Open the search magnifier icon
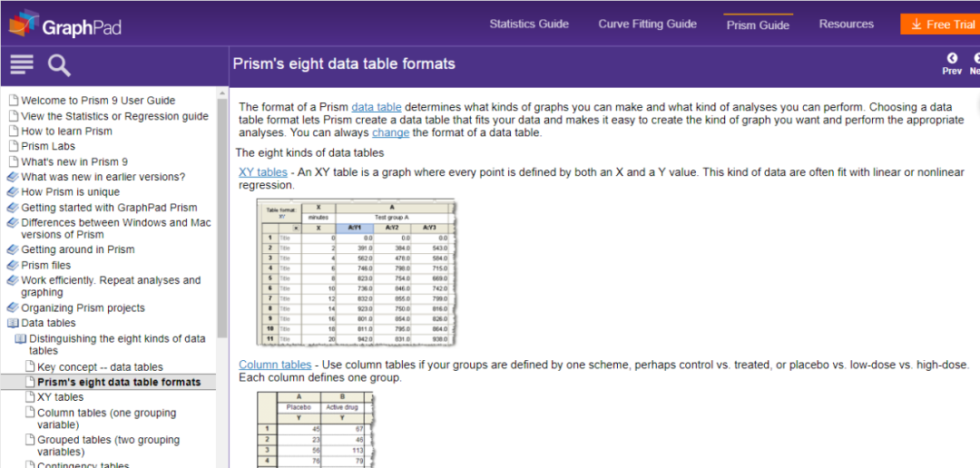The image size is (980, 468). click(59, 65)
